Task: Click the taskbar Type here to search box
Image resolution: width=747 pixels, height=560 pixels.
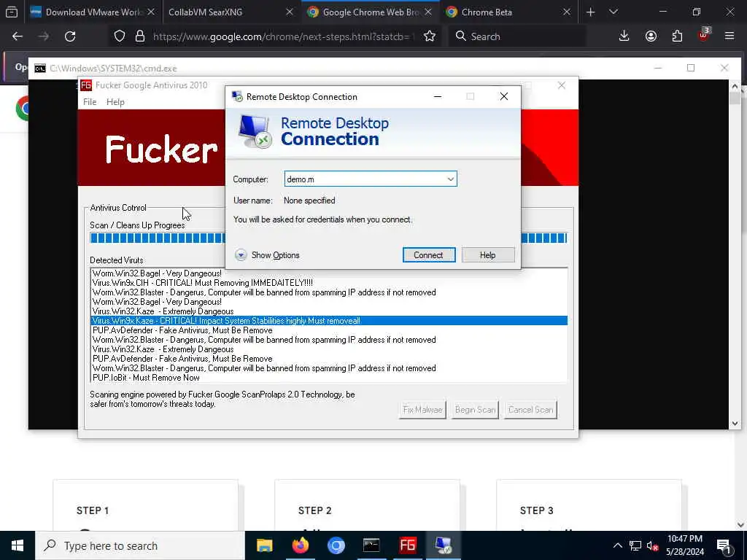Action: pos(140,545)
